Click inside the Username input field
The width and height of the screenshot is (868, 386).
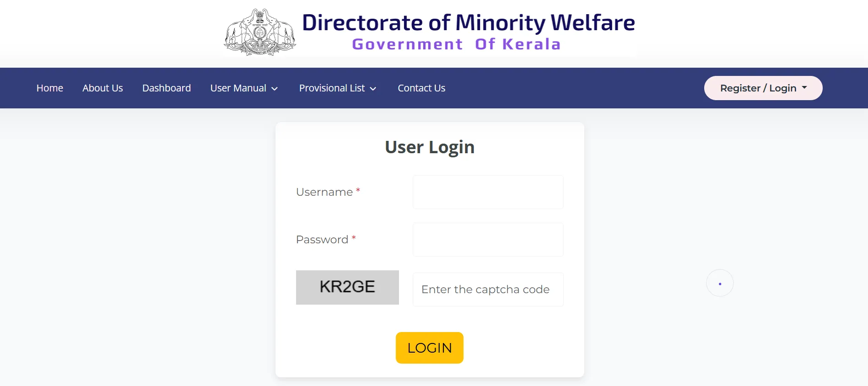click(488, 192)
